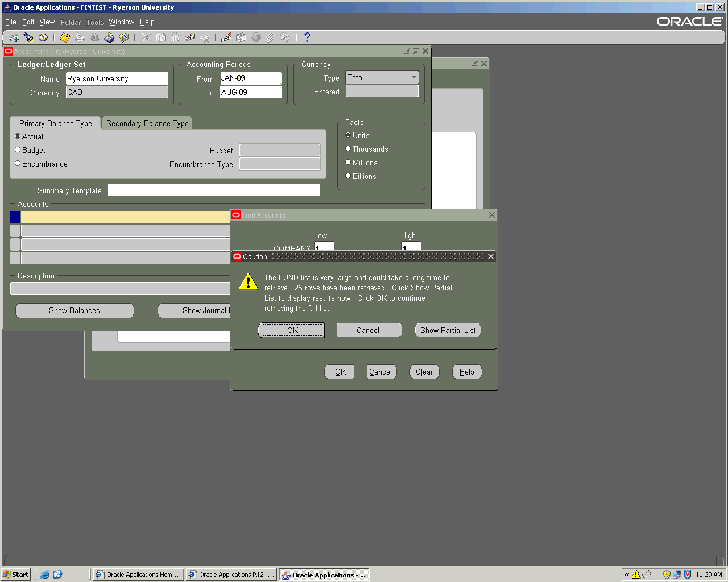The width and height of the screenshot is (728, 582).
Task: Open the Windows Start menu
Action: coord(16,575)
